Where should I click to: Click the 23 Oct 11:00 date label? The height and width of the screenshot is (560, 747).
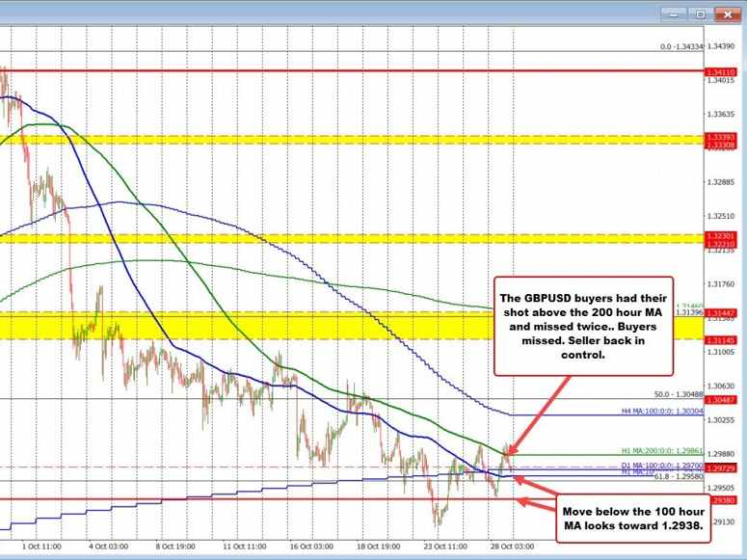click(x=445, y=547)
